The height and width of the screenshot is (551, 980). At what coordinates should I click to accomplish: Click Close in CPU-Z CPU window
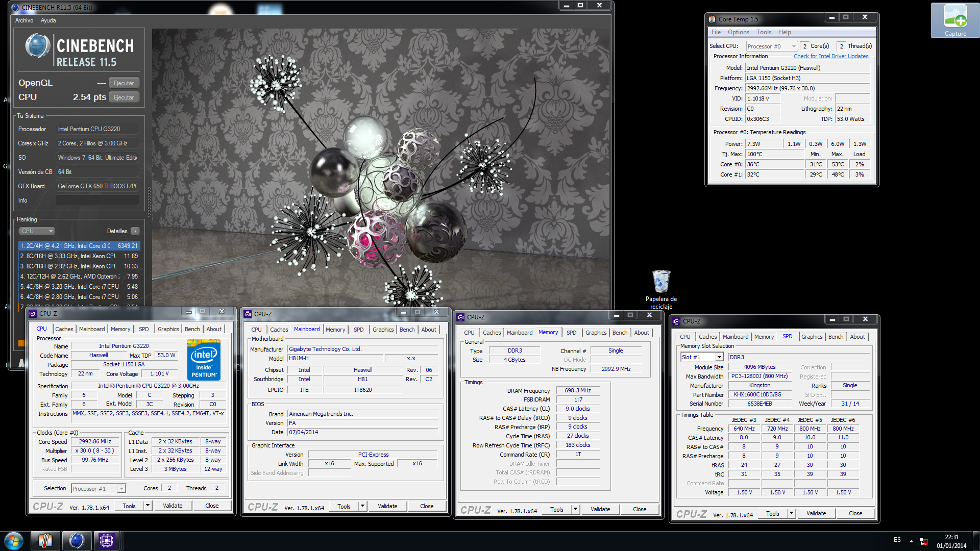pyautogui.click(x=212, y=506)
